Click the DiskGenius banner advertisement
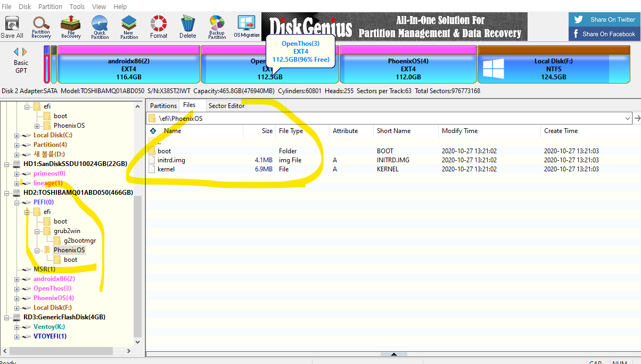 395,27
